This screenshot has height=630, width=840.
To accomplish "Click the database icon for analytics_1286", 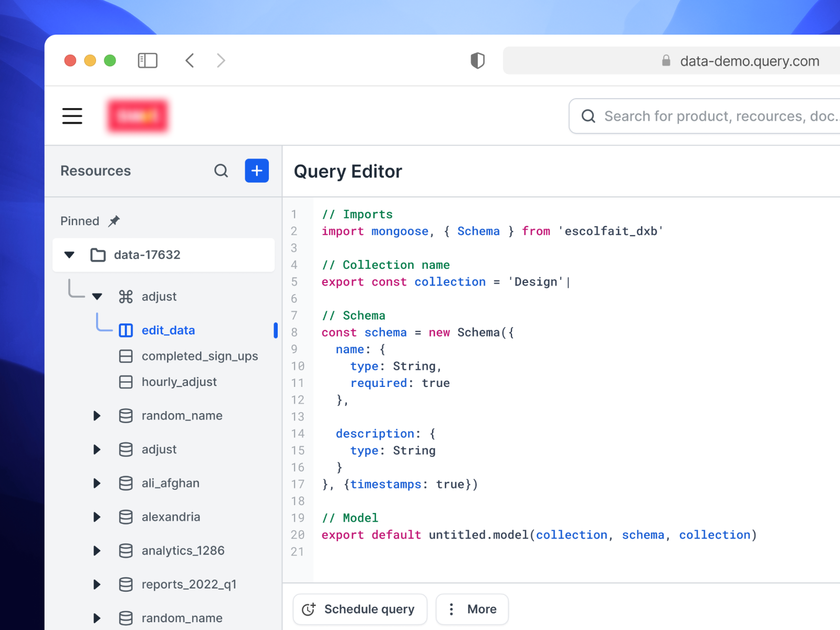I will pos(126,551).
